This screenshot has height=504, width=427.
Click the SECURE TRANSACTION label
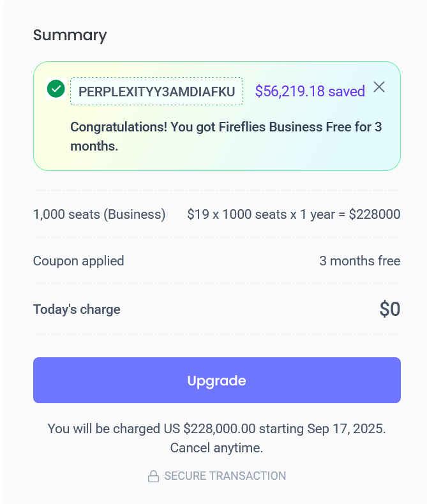pos(225,476)
